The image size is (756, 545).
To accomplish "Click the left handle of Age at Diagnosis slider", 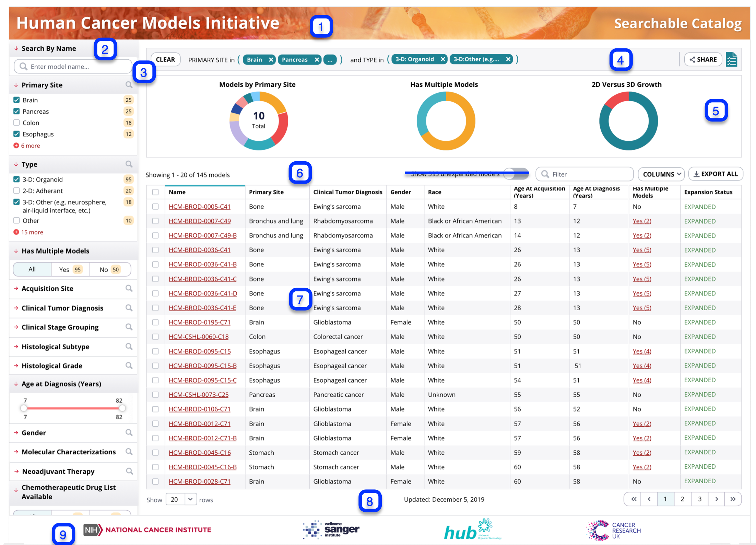I will coord(24,408).
